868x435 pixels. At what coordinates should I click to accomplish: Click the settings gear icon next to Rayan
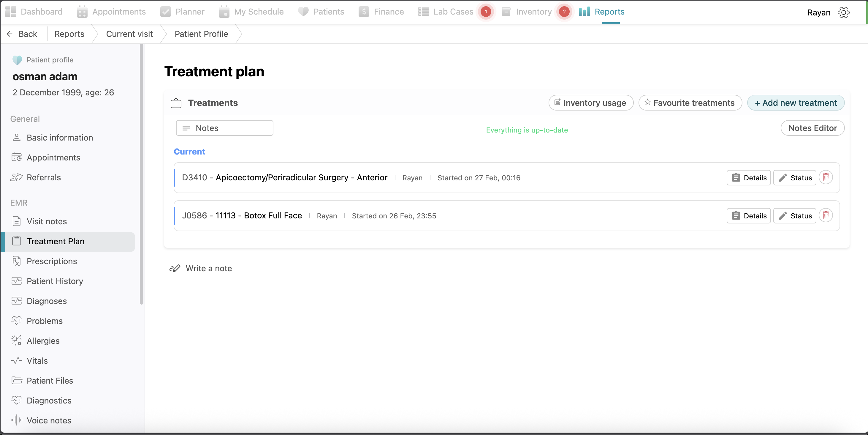[843, 12]
